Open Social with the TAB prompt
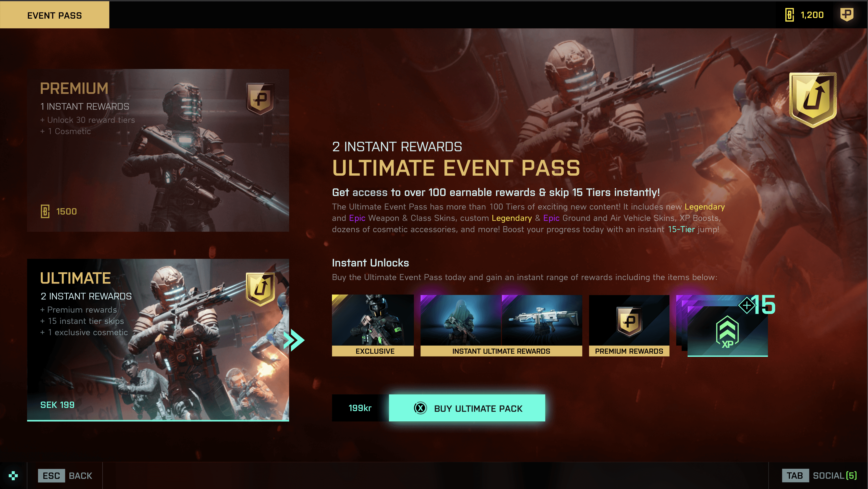Screen dimensions: 868x489 [819, 475]
